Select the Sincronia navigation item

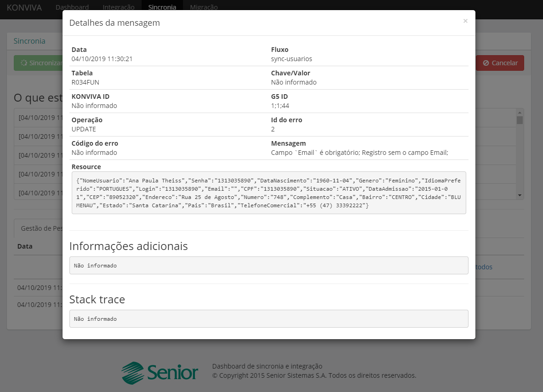coord(162,7)
